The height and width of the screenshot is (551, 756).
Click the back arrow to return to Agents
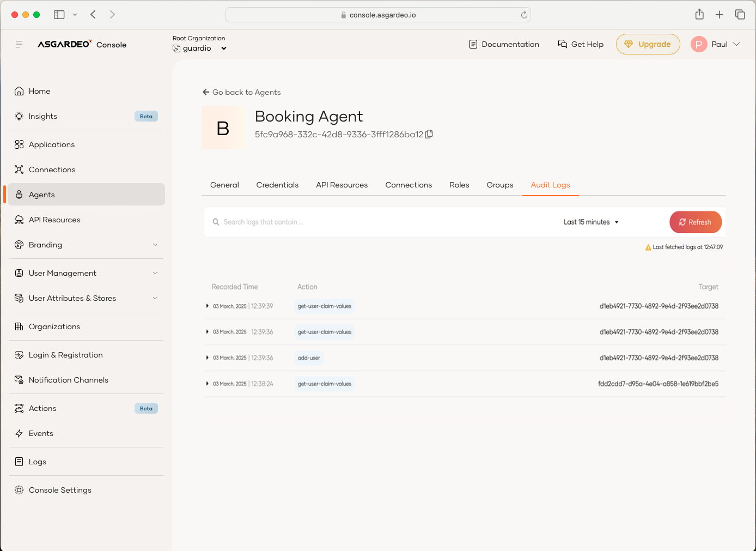[x=206, y=92]
